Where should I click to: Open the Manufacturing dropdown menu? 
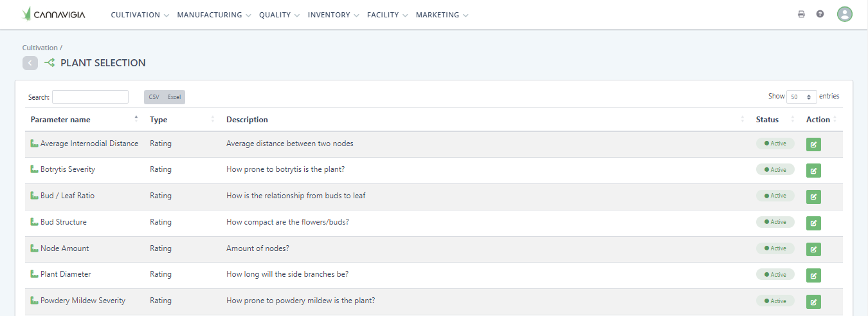pyautogui.click(x=214, y=15)
